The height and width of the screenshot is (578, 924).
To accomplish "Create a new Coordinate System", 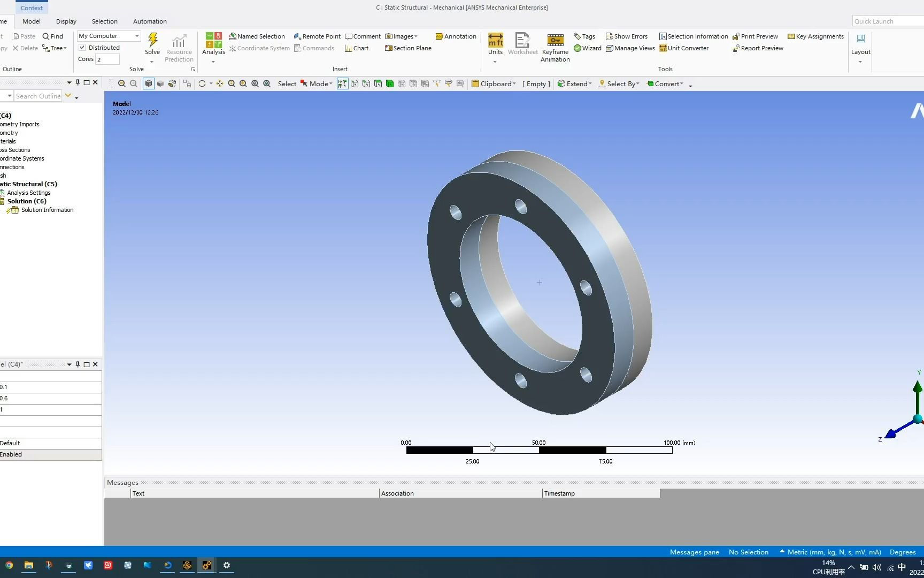I will pyautogui.click(x=259, y=48).
